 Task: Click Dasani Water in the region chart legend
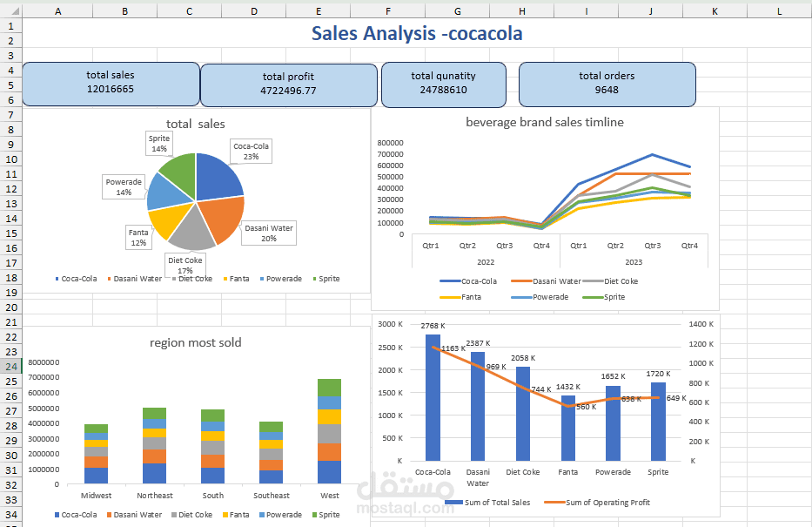point(134,515)
